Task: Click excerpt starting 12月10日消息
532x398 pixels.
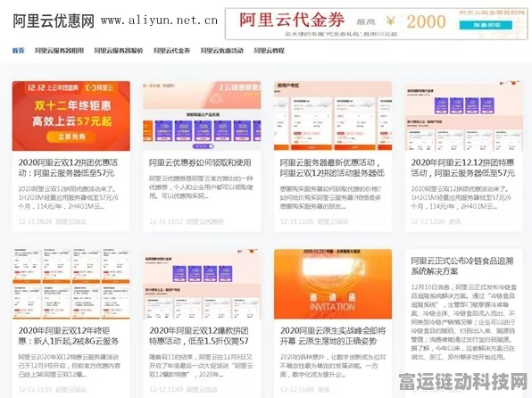Action: (463, 322)
